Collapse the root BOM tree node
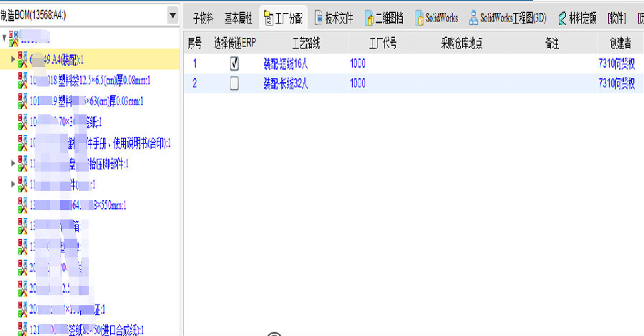The height and width of the screenshot is (336, 644). coord(4,38)
